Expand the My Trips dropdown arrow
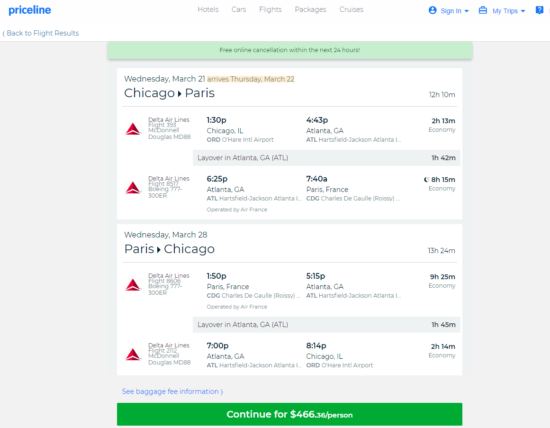550x428 pixels. [x=523, y=11]
